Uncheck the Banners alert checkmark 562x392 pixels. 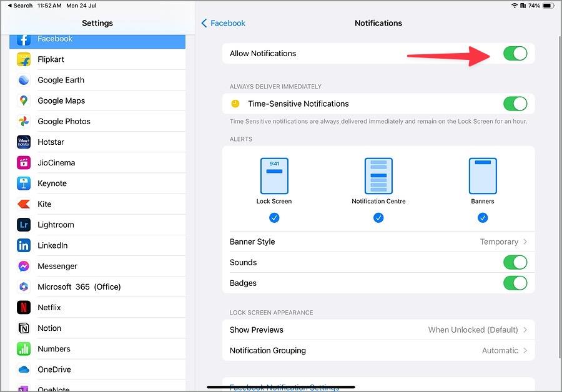[x=483, y=217]
